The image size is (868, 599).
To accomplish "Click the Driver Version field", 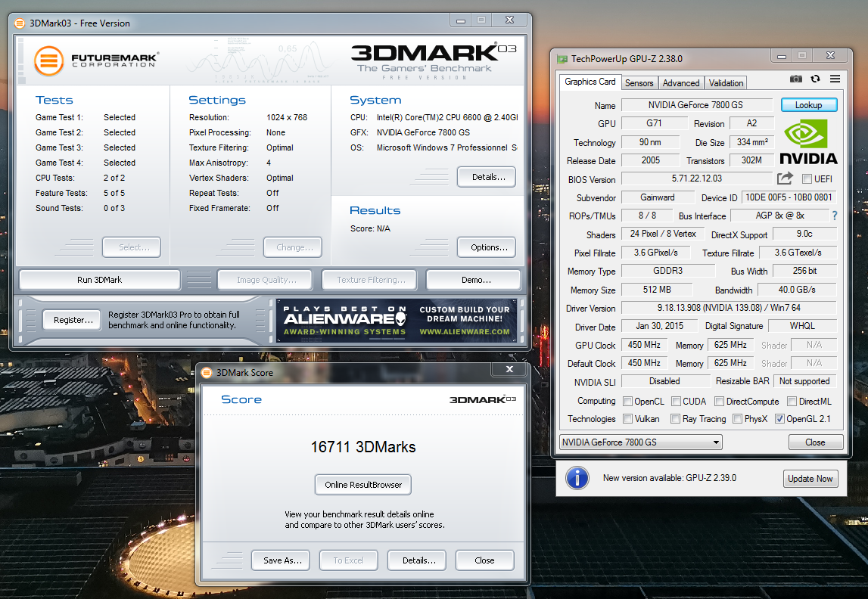I will click(729, 308).
